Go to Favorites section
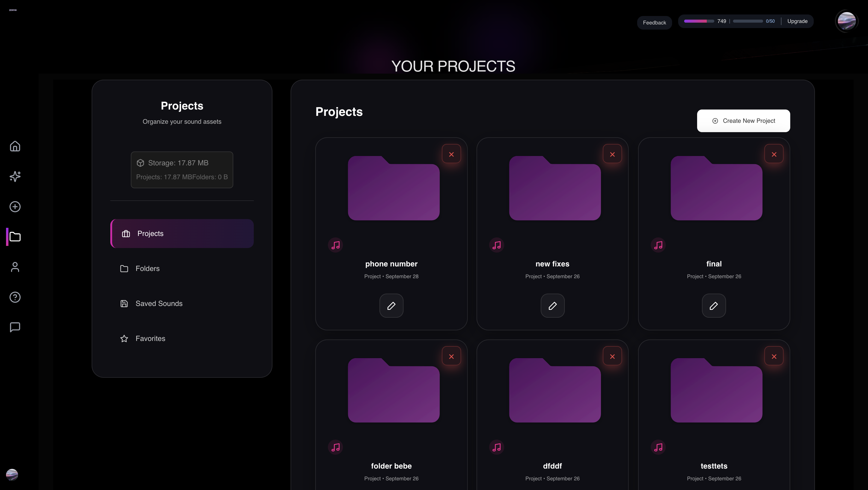 coord(150,339)
